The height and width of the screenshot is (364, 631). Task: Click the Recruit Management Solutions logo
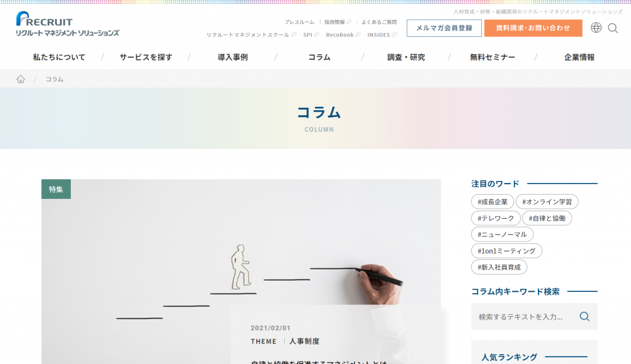(67, 24)
